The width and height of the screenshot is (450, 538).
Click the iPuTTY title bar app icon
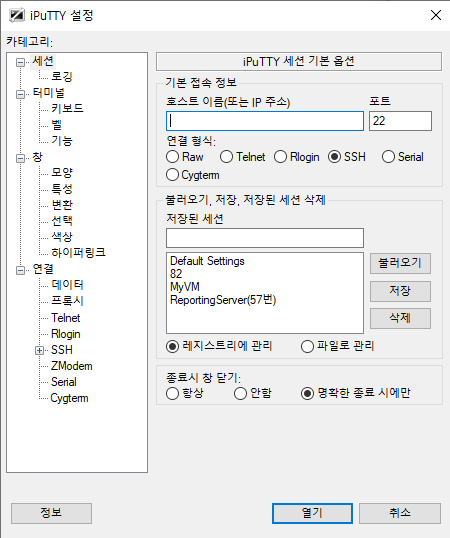(x=17, y=15)
